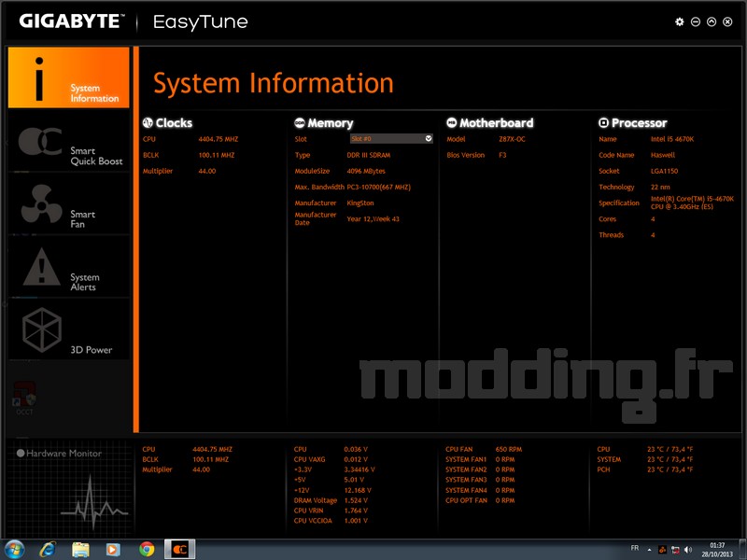Click motherboard model 'Z87X-OC'
This screenshot has width=747, height=560.
pyautogui.click(x=512, y=139)
